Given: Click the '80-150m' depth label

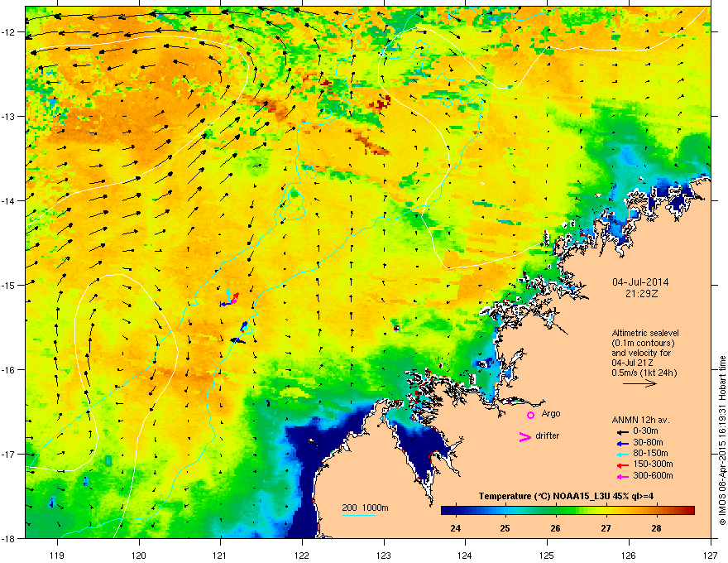Looking at the screenshot, I should click(650, 454).
